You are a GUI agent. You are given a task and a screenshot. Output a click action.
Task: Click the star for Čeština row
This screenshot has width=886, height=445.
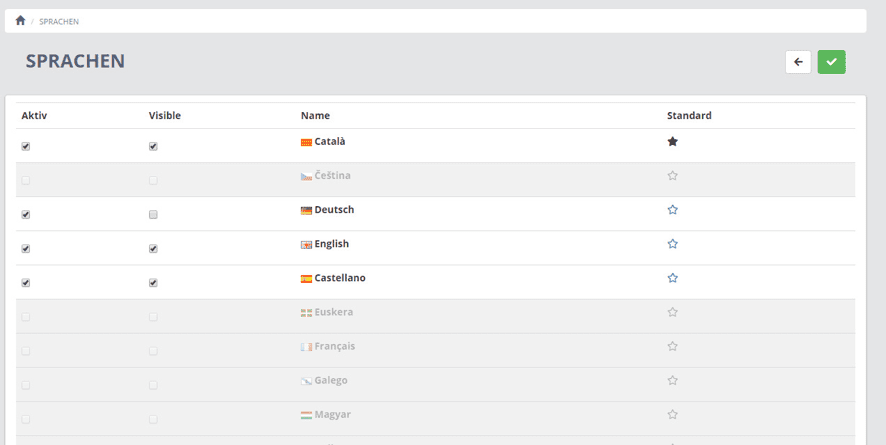click(x=672, y=176)
